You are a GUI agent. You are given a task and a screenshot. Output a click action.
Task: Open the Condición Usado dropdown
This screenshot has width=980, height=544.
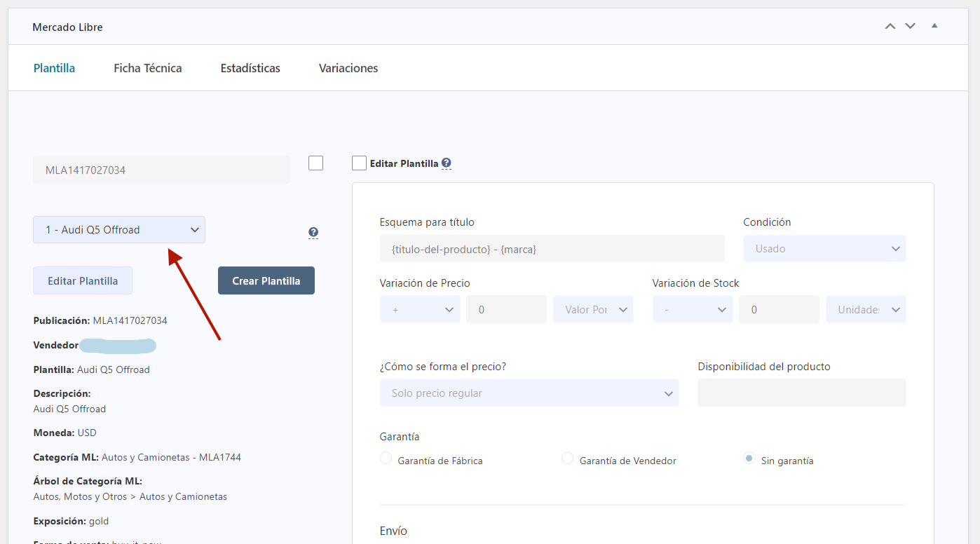coord(824,249)
